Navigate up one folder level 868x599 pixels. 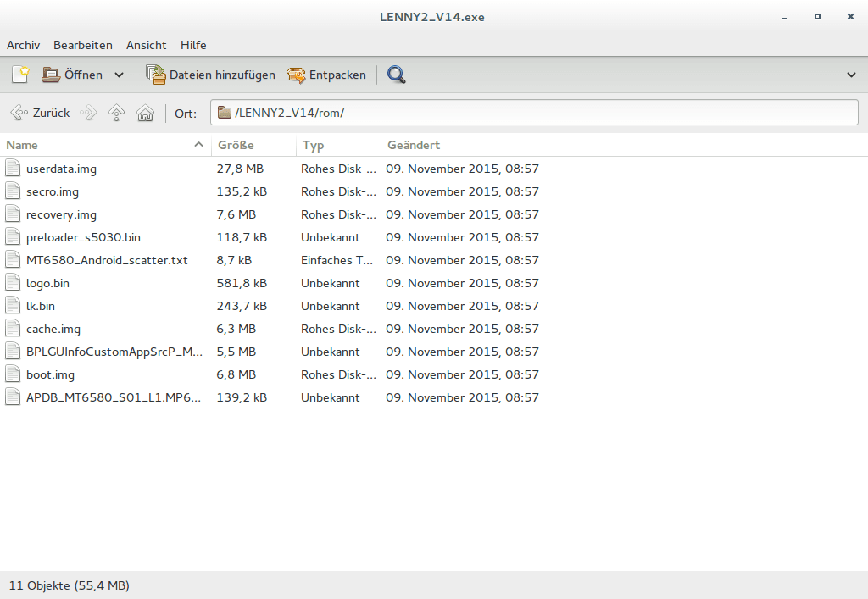[x=117, y=113]
